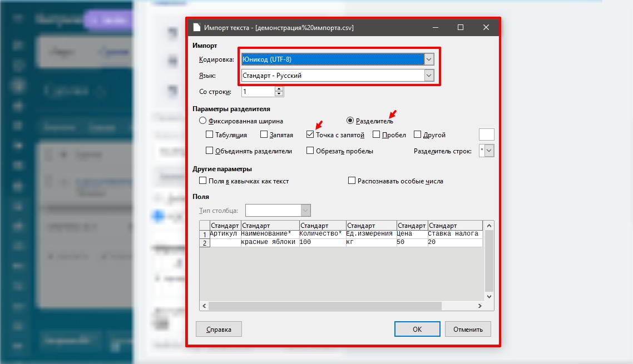Screen dimensions: 633x364
Task: Click the Отменить cancel button
Action: coord(468,330)
